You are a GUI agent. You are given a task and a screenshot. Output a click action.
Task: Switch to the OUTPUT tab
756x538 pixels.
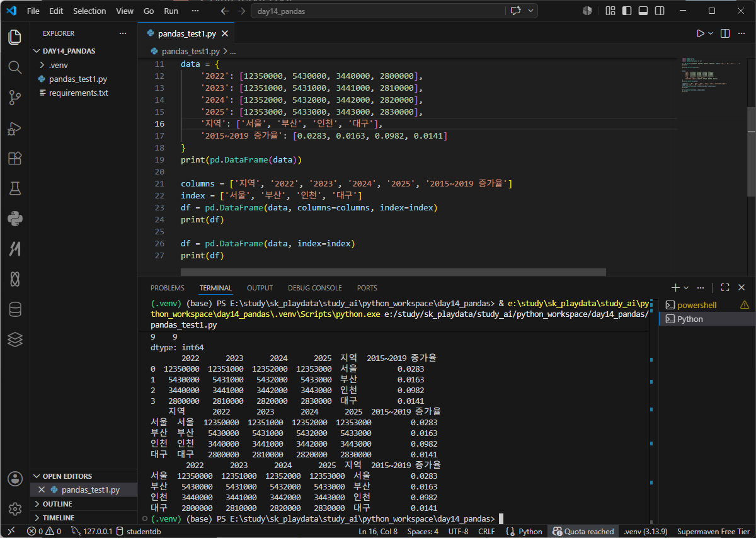260,288
